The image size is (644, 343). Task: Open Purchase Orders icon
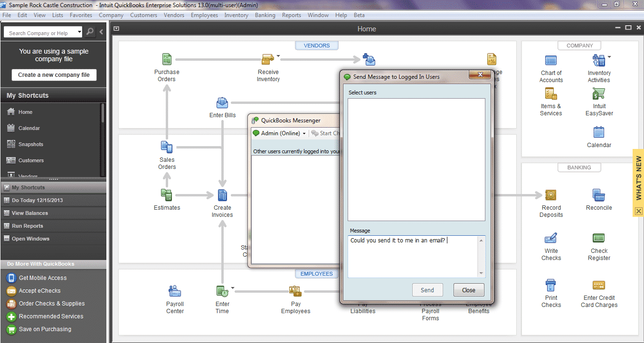click(x=167, y=60)
